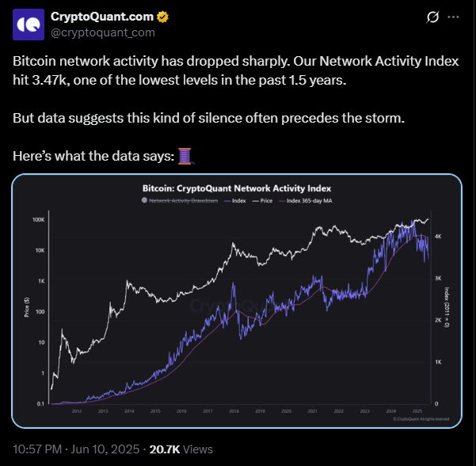Click the 2018 label on time axis
Image resolution: width=476 pixels, height=466 pixels.
coord(234,411)
